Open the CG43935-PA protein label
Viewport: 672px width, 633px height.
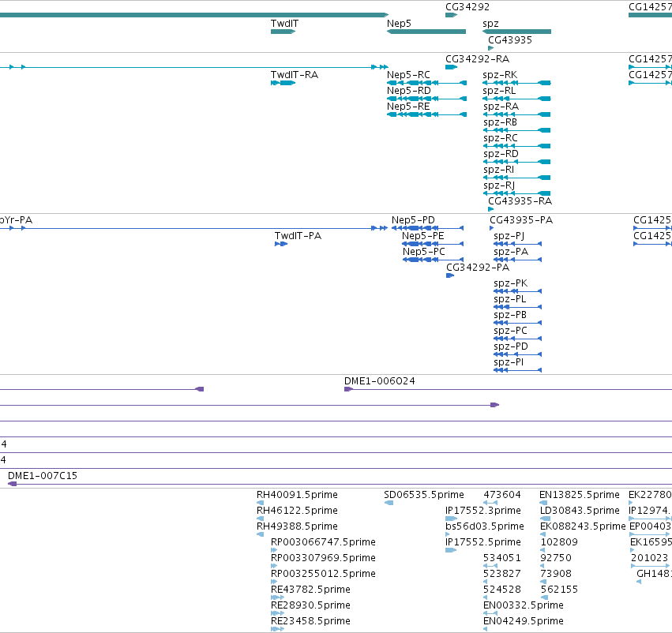(x=521, y=220)
